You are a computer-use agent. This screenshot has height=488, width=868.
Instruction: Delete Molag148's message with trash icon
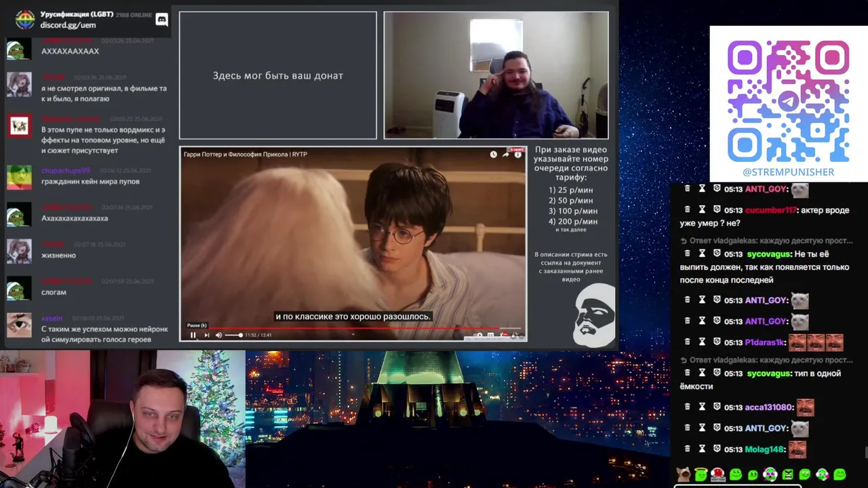[687, 449]
